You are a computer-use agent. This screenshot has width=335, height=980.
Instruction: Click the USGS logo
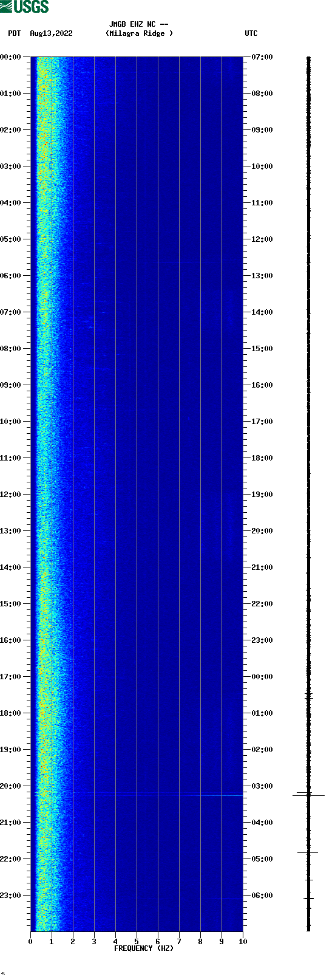point(24,7)
